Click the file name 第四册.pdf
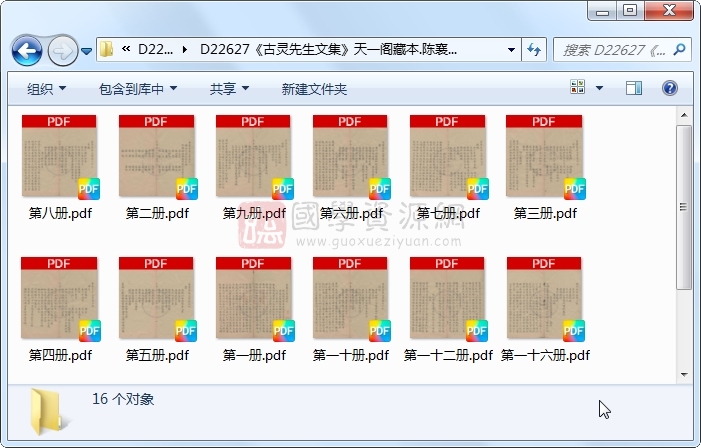The image size is (701, 448). pyautogui.click(x=60, y=355)
